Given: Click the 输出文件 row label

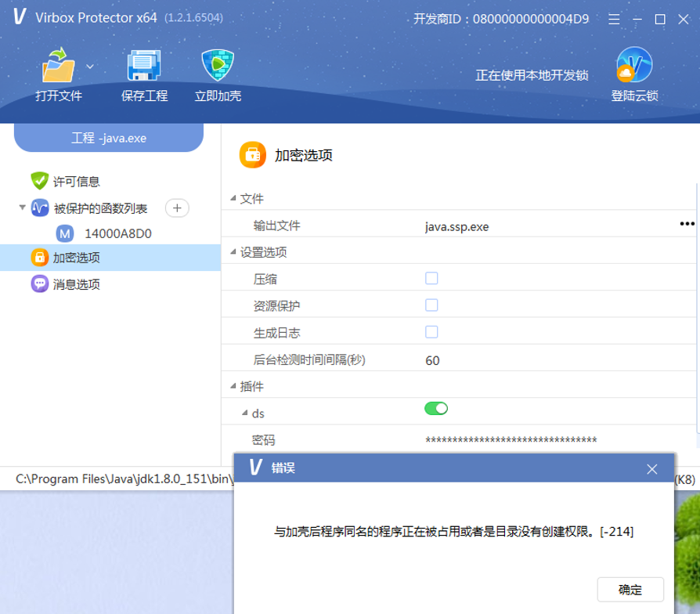Looking at the screenshot, I should point(276,226).
